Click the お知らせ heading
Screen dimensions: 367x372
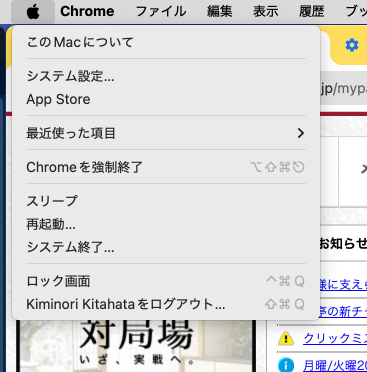tap(343, 244)
